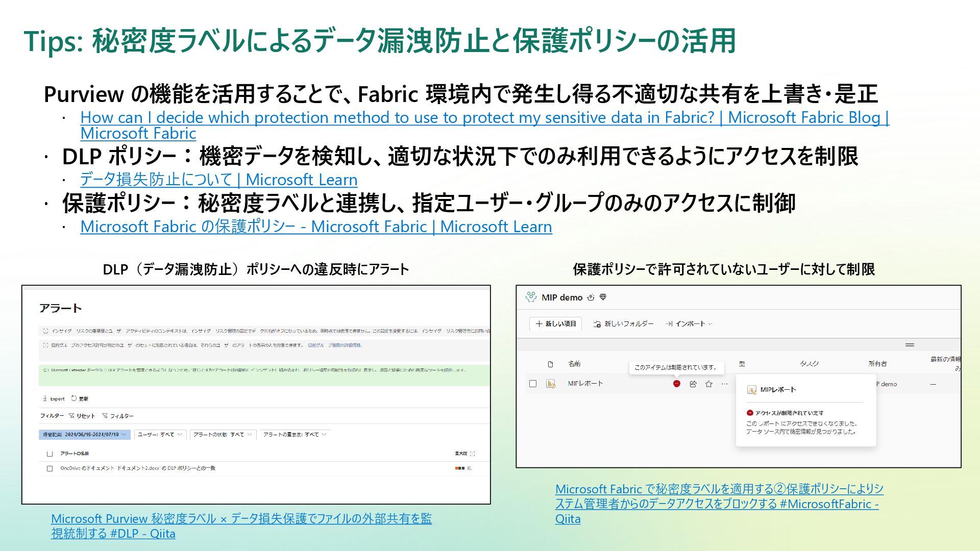Screen dimensions: 980x551
Task: Open the 時間範囲 date range dropdown
Action: pyautogui.click(x=85, y=435)
